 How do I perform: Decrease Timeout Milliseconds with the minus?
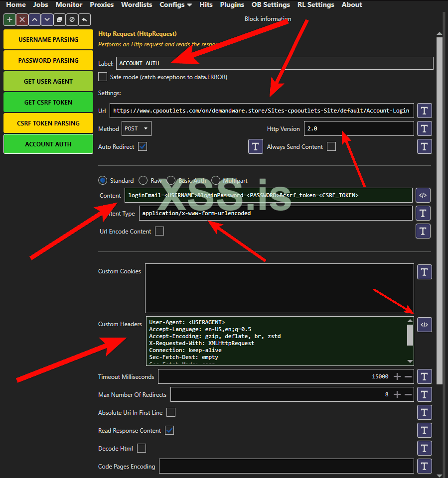(408, 377)
